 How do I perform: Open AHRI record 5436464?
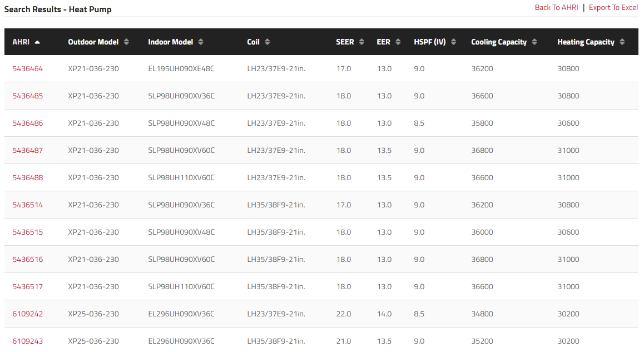[x=27, y=68]
